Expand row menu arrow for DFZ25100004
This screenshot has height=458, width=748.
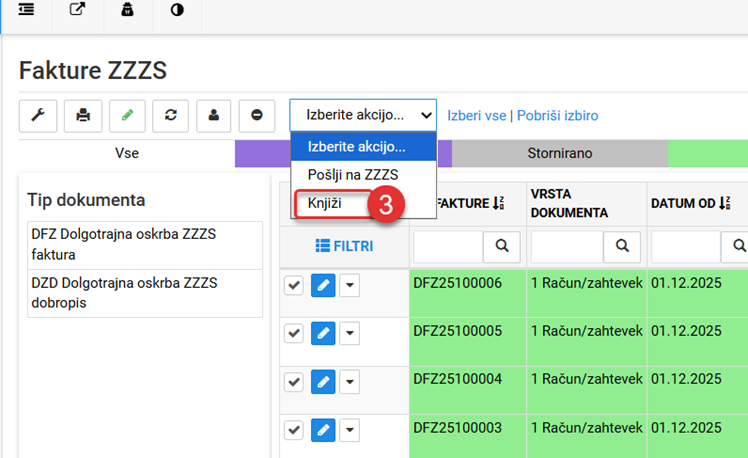[x=350, y=382]
